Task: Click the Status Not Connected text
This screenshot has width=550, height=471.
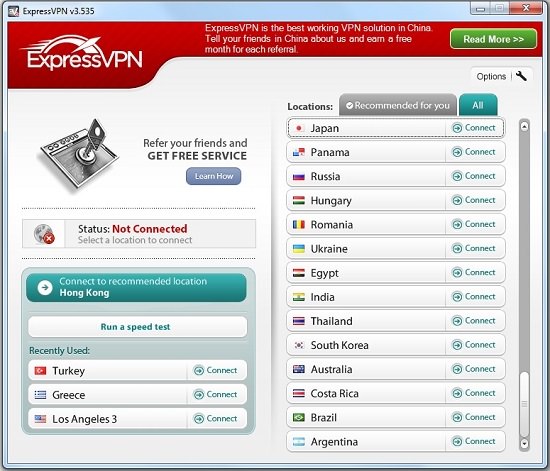Action: [x=132, y=229]
